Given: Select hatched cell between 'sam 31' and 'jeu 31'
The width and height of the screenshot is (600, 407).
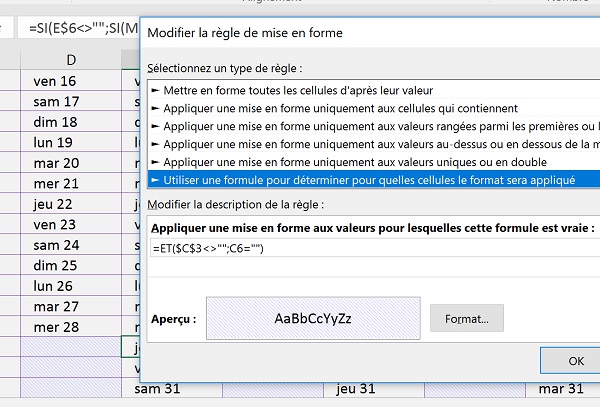Looking at the screenshot, I should [x=273, y=390].
